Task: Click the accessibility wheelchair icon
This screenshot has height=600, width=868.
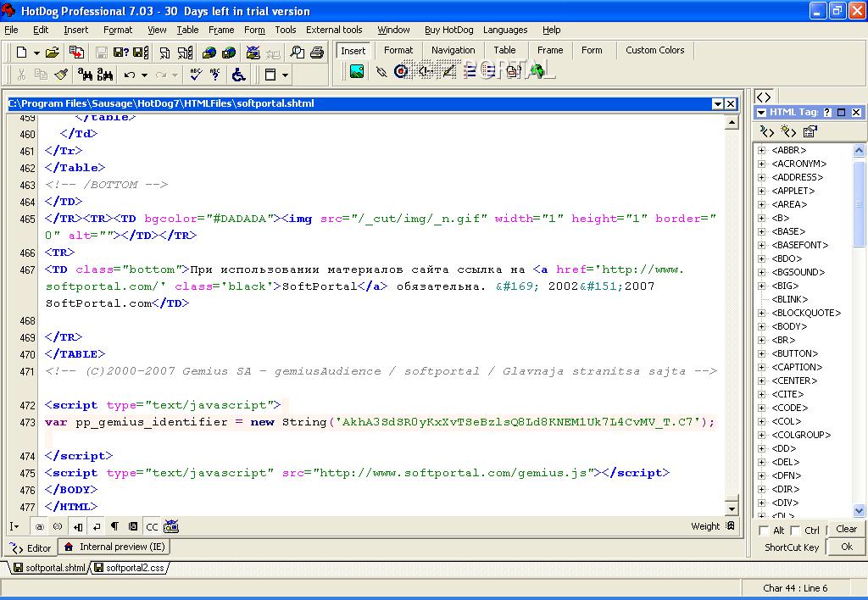Action: pyautogui.click(x=238, y=75)
